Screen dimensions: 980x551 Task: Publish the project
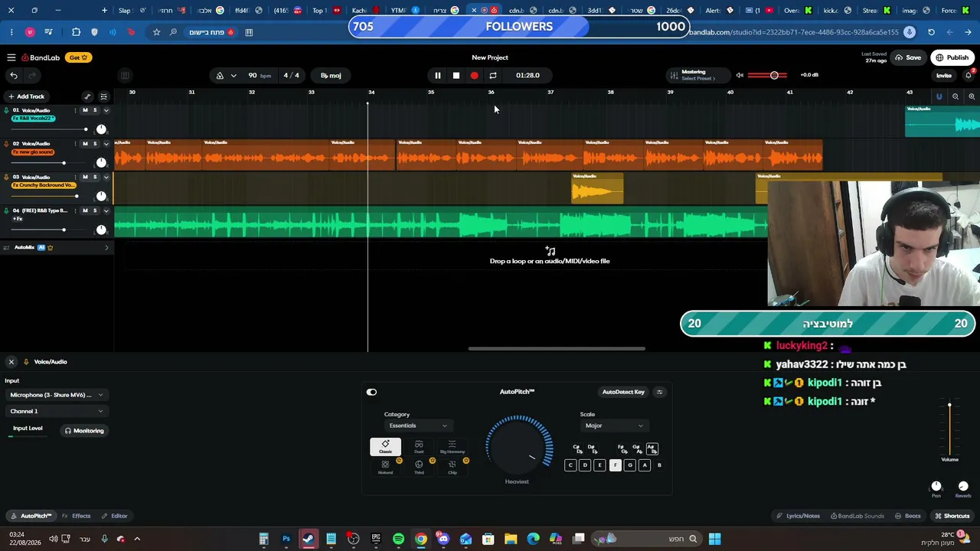click(x=952, y=57)
